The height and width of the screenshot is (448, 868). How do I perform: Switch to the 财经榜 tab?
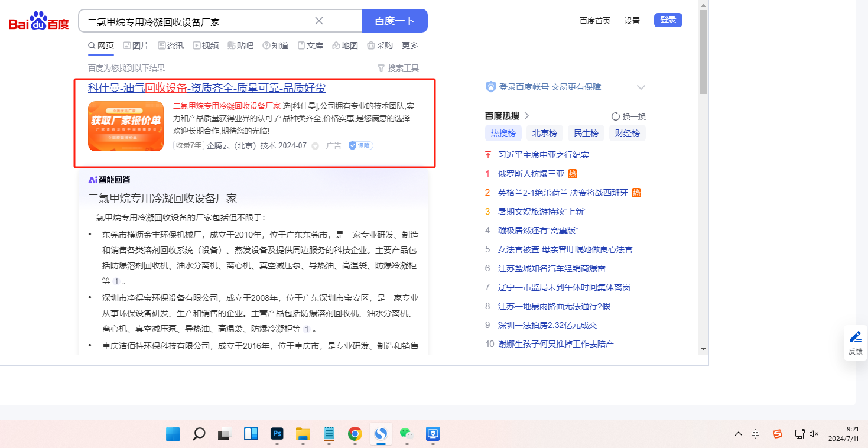628,133
